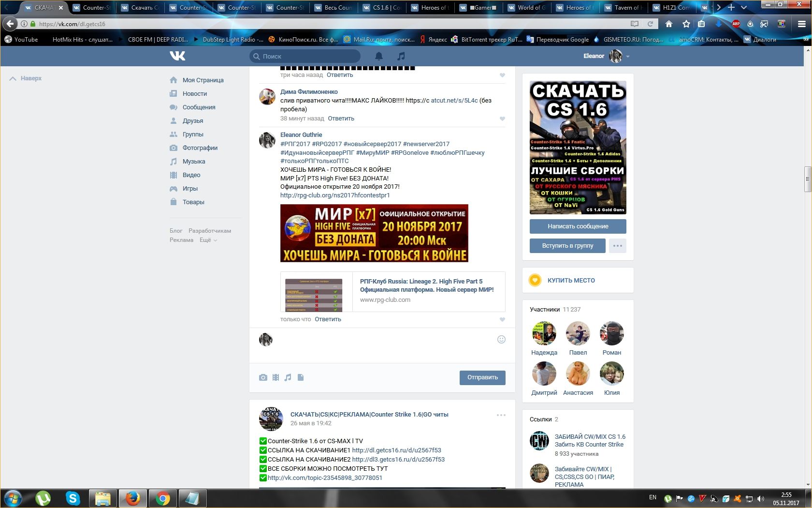The height and width of the screenshot is (508, 812).
Task: Reload the page in address bar
Action: pos(650,24)
